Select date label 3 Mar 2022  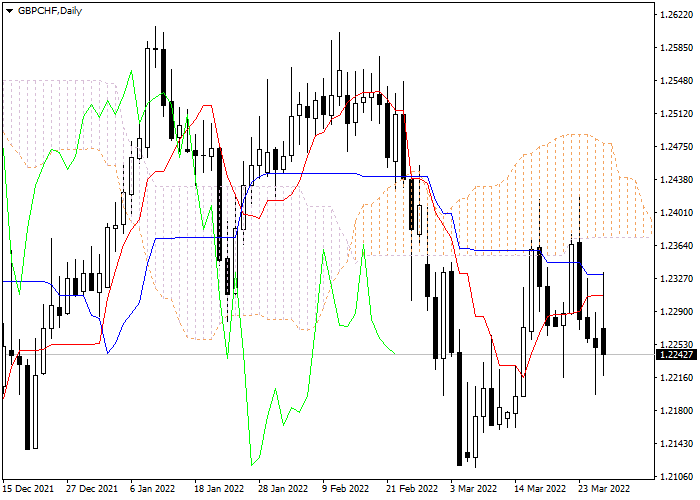(x=473, y=489)
